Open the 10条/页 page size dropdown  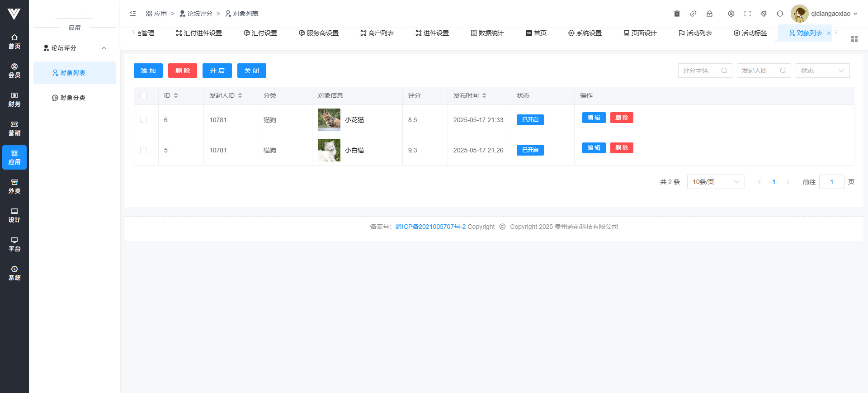(x=715, y=182)
